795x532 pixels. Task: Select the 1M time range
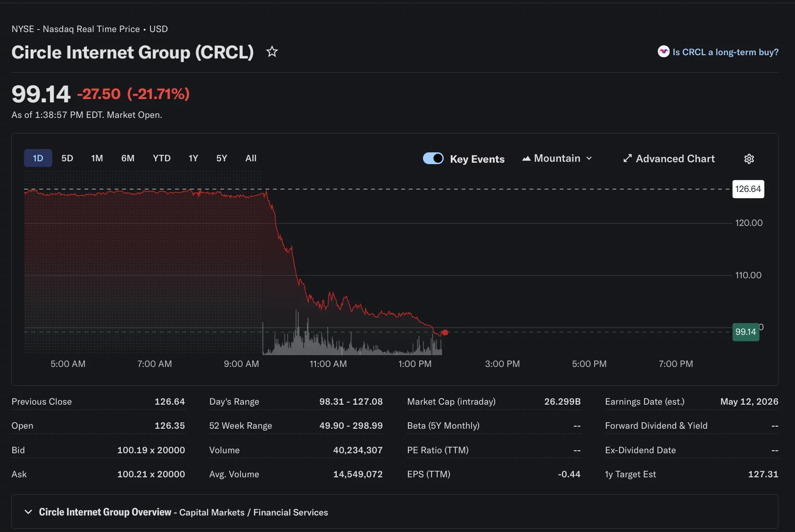97,158
